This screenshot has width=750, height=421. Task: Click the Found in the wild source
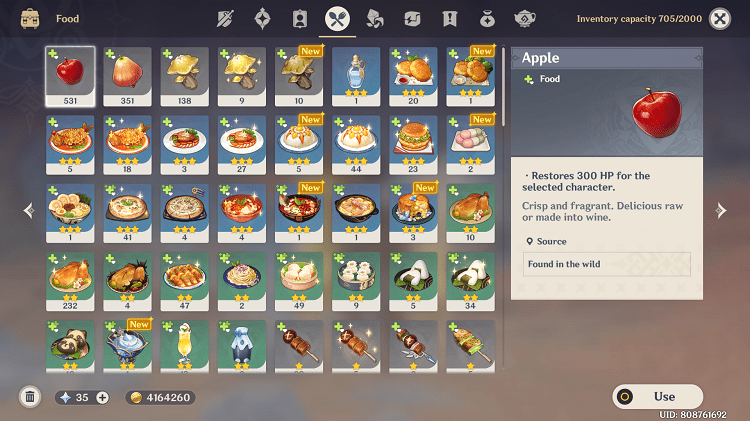point(607,264)
